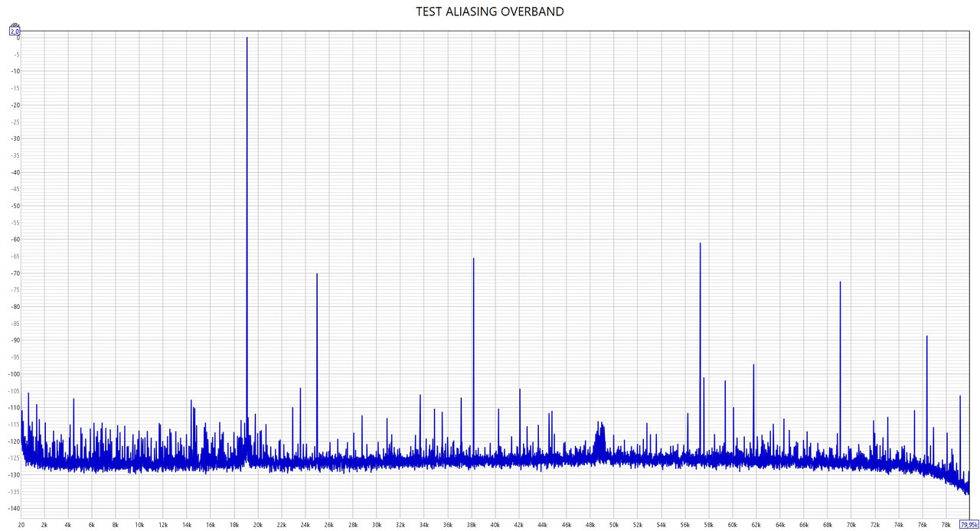Image resolution: width=980 pixels, height=531 pixels.
Task: Click the 58k label on the frequency axis
Action: point(709,525)
